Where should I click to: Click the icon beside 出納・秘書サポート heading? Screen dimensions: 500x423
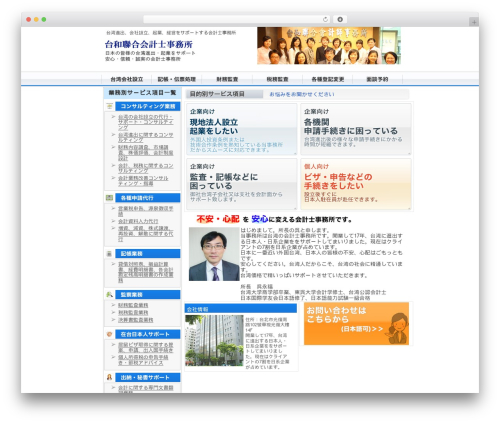pos(109,377)
